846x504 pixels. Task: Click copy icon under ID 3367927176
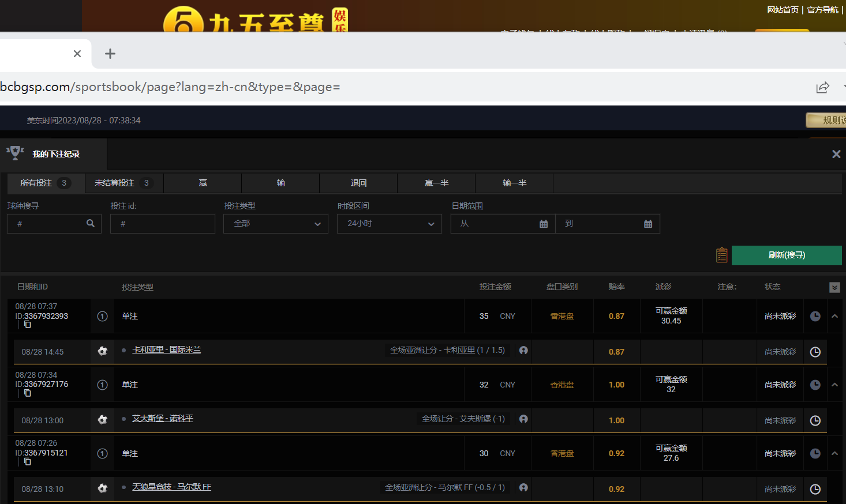[x=27, y=393]
